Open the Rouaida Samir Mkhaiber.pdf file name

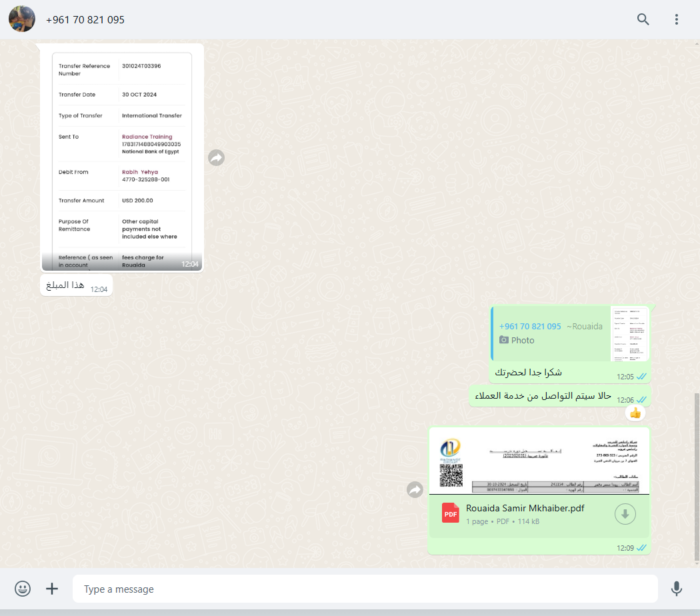[525, 508]
